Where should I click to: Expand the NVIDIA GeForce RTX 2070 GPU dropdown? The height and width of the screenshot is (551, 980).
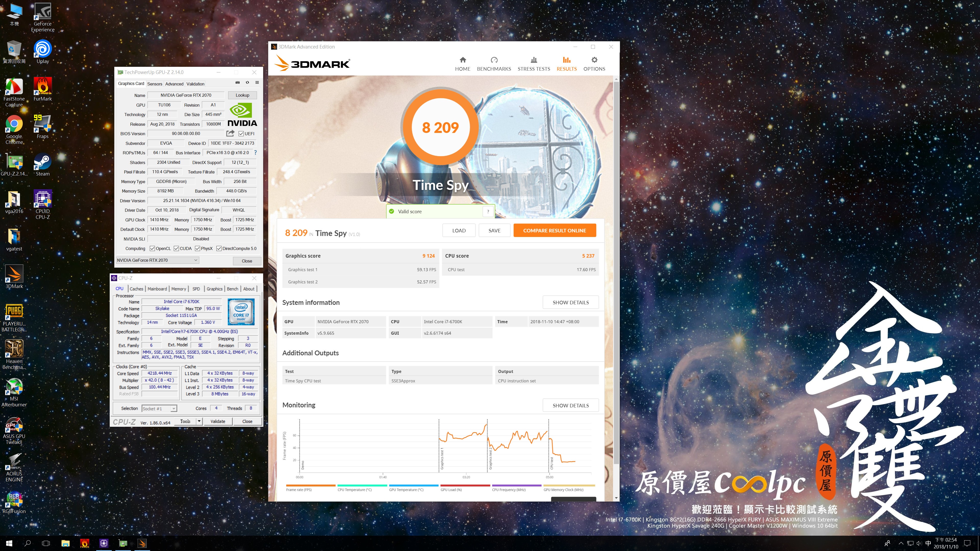(157, 260)
